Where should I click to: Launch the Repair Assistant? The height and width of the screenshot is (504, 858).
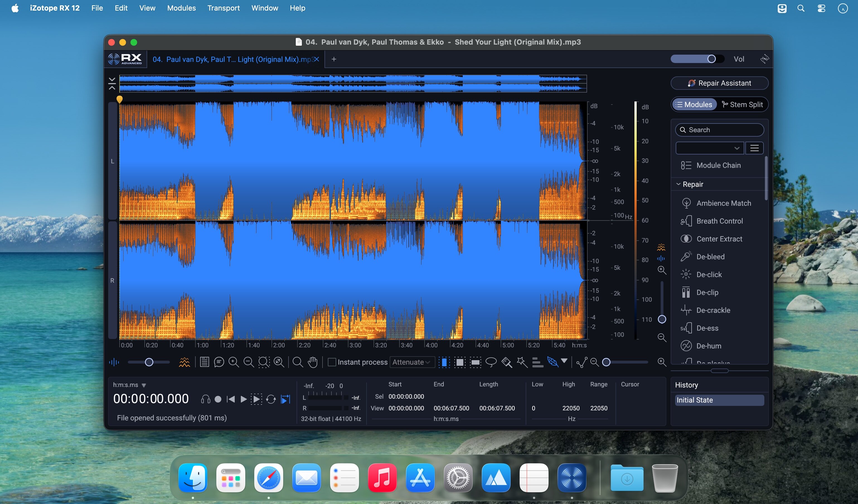pyautogui.click(x=719, y=83)
